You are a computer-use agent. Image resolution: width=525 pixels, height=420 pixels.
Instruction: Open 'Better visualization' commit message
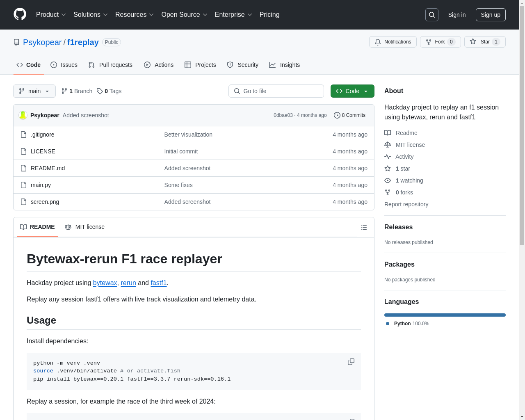point(188,135)
